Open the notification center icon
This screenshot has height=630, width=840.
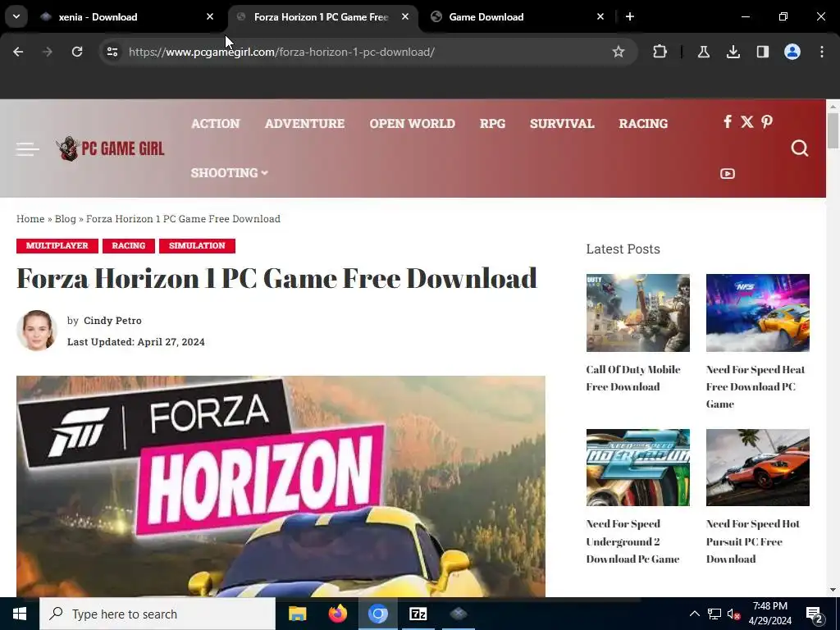tap(815, 614)
